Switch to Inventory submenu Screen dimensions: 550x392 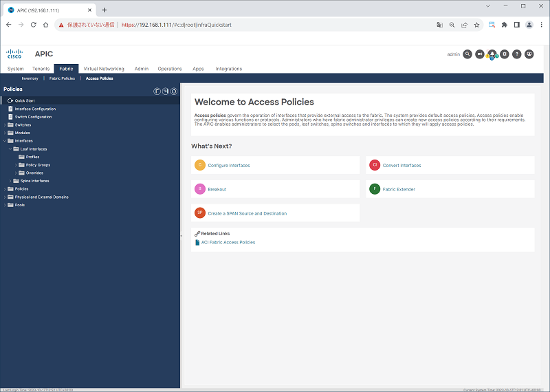[30, 78]
